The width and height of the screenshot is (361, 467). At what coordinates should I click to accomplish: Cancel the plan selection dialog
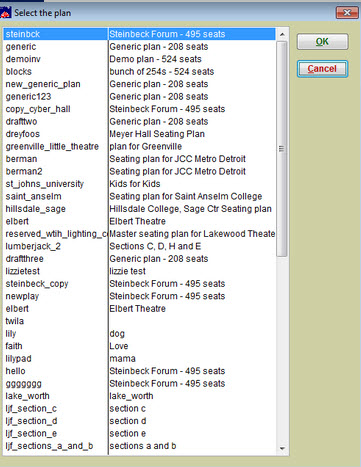point(322,69)
